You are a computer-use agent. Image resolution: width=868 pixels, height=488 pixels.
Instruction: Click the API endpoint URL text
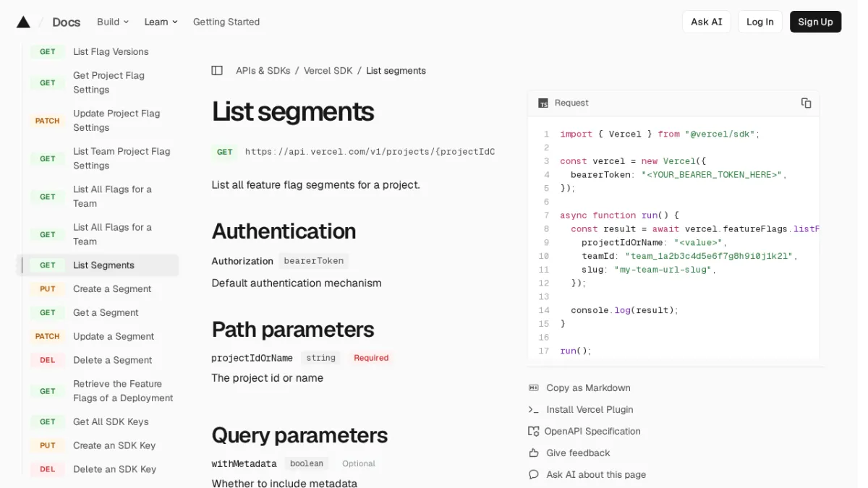tap(370, 152)
